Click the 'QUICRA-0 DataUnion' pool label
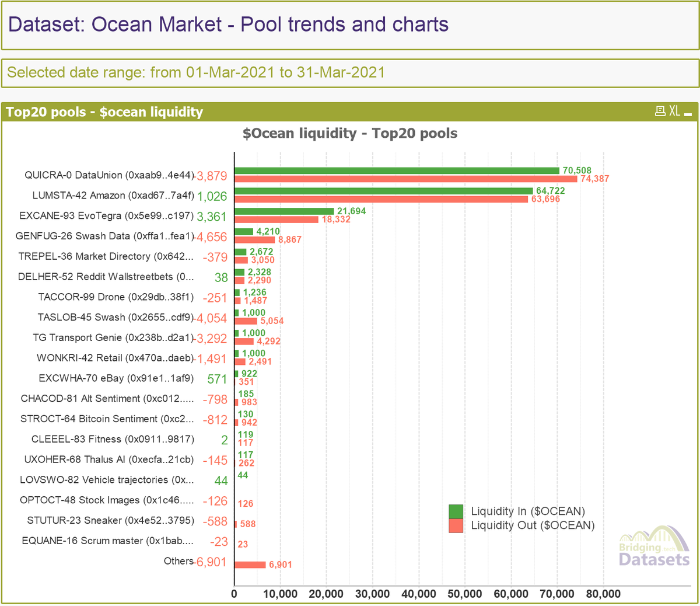This screenshot has height=606, width=700. [x=109, y=175]
